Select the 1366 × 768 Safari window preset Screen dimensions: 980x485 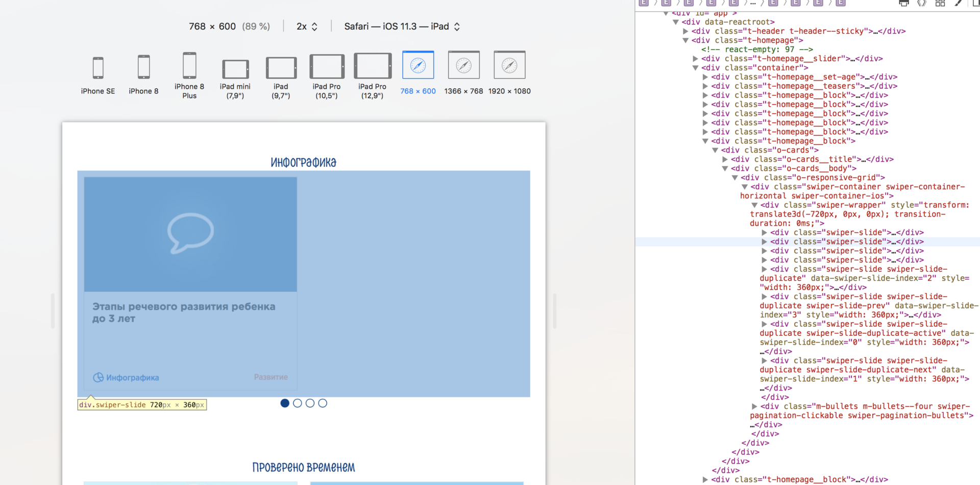click(x=463, y=73)
